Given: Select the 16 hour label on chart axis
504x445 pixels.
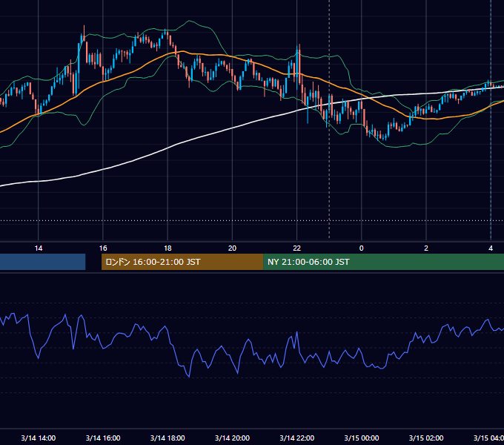Looking at the screenshot, I should point(103,248).
